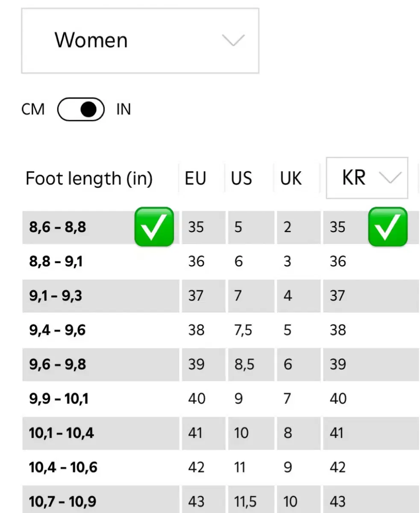This screenshot has width=420, height=513.
Task: Click the EU column header
Action: point(195,178)
